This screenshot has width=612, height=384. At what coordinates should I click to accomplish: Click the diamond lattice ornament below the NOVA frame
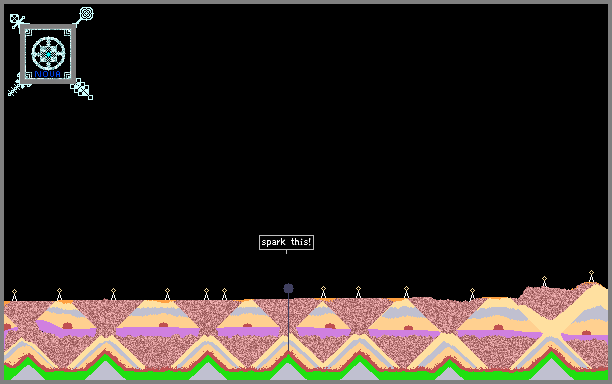(82, 89)
